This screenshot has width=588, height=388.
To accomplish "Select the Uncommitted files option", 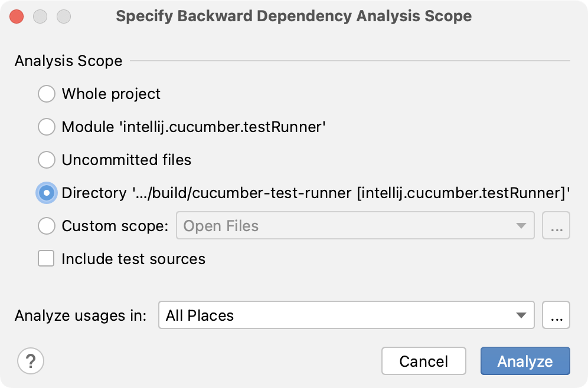I will click(47, 160).
